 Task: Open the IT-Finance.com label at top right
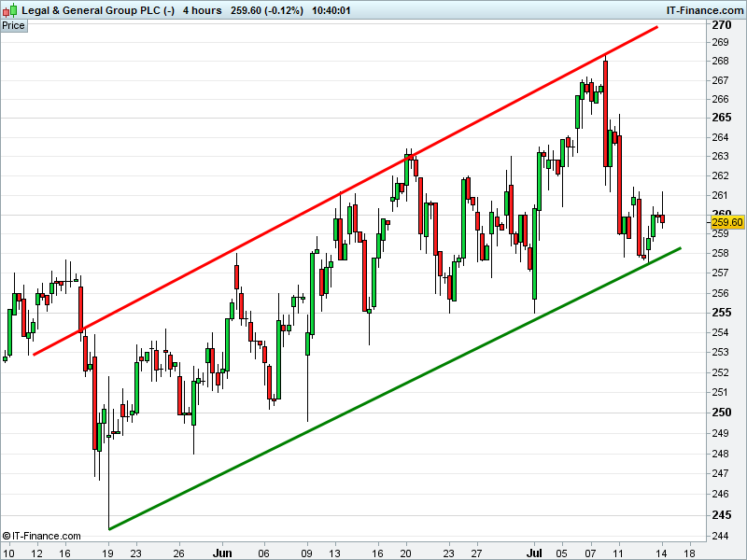(705, 10)
